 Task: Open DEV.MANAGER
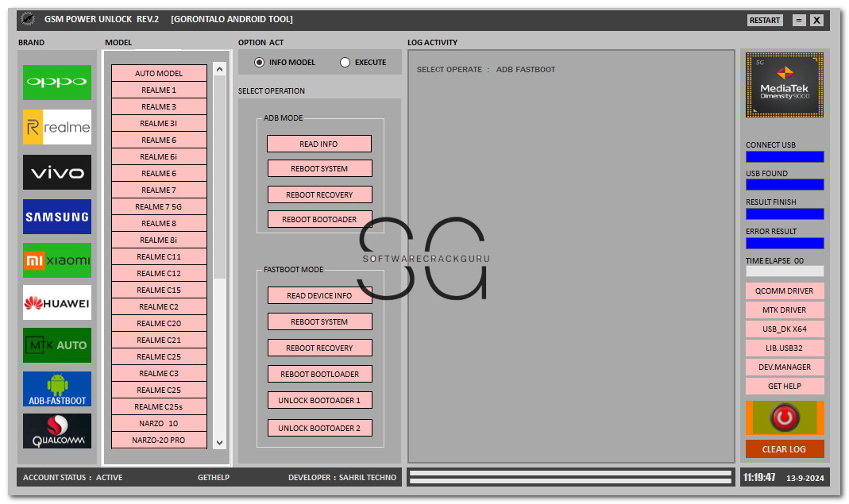point(785,367)
